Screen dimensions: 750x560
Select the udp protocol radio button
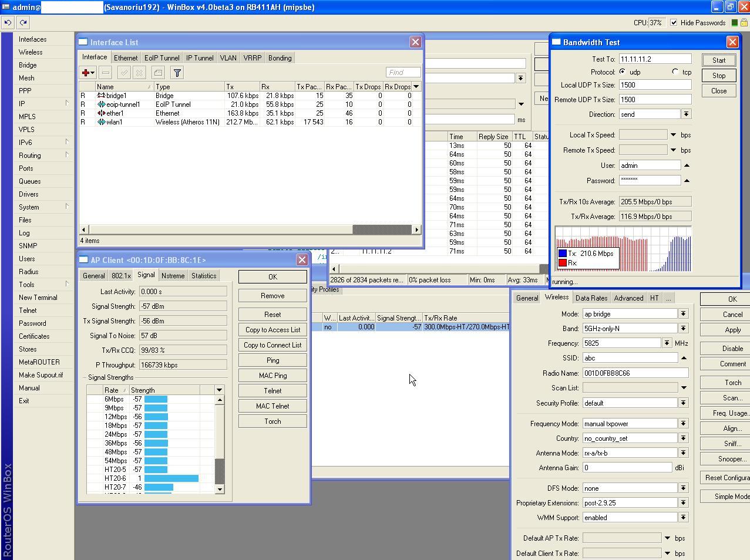(624, 72)
